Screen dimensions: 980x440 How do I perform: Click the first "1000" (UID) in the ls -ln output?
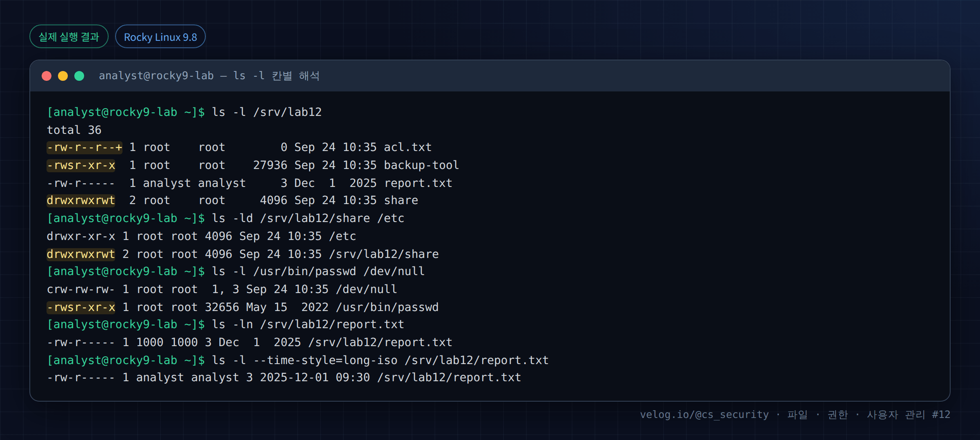point(150,342)
